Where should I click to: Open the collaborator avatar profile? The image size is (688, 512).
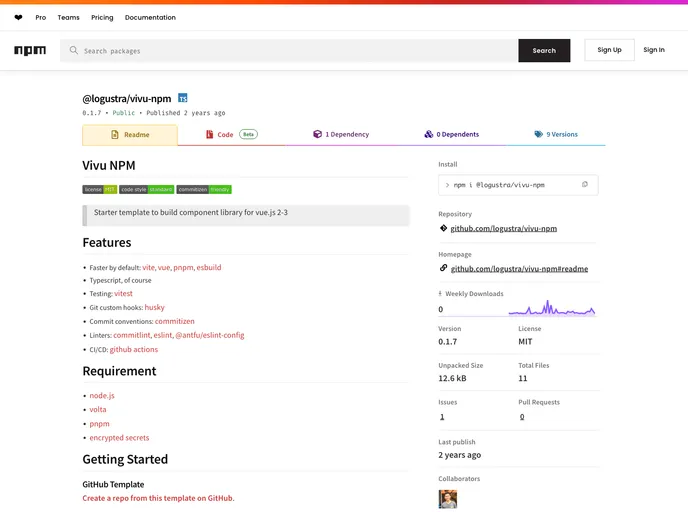point(448,499)
